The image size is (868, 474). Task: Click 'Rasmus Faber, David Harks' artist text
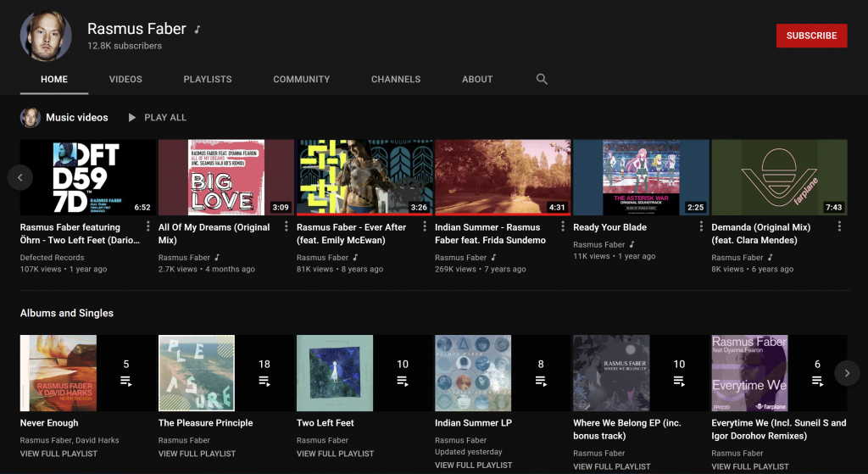[x=70, y=440]
